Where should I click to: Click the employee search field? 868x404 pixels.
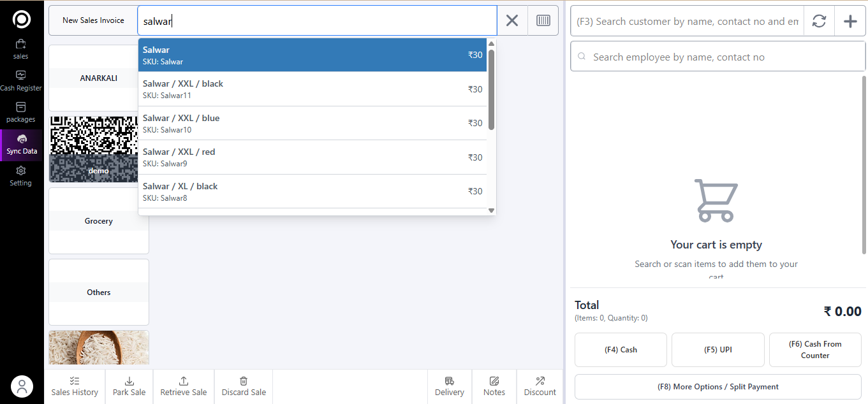tap(717, 57)
